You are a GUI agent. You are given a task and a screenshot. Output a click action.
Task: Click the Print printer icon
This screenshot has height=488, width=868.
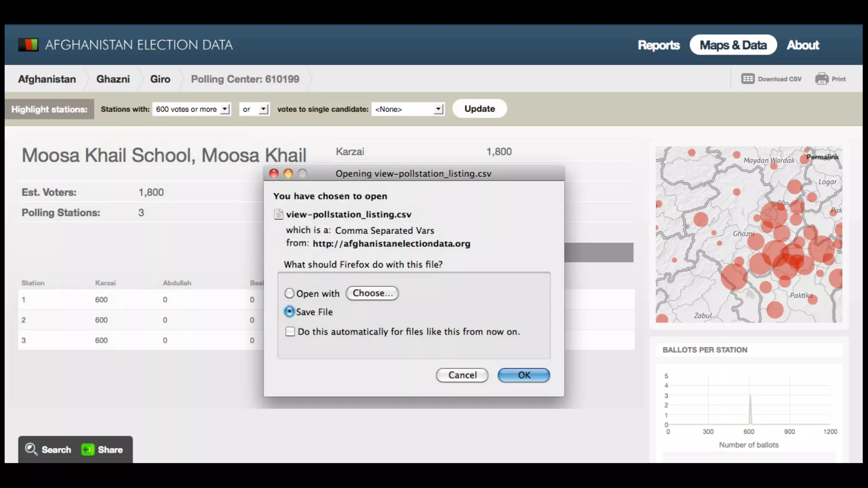821,79
